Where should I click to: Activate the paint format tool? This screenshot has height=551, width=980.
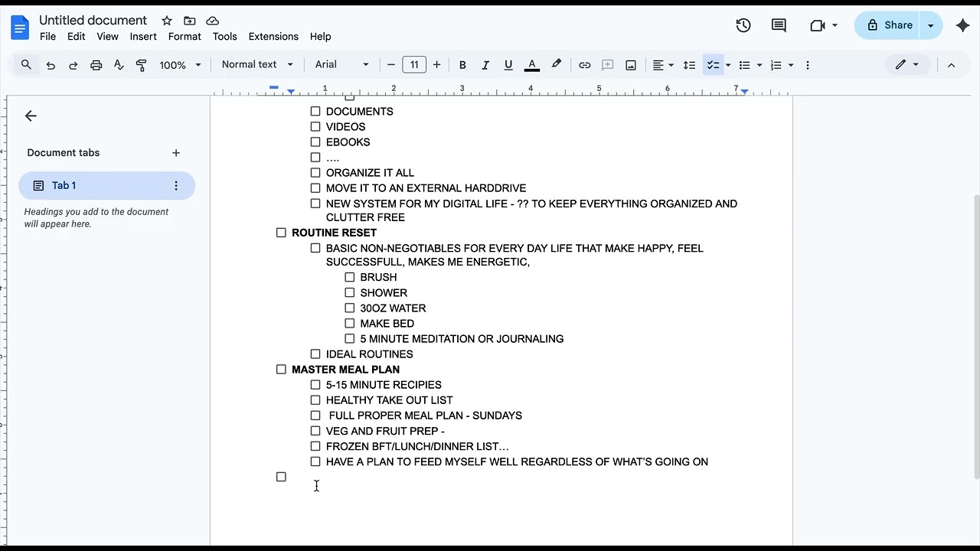coord(141,65)
